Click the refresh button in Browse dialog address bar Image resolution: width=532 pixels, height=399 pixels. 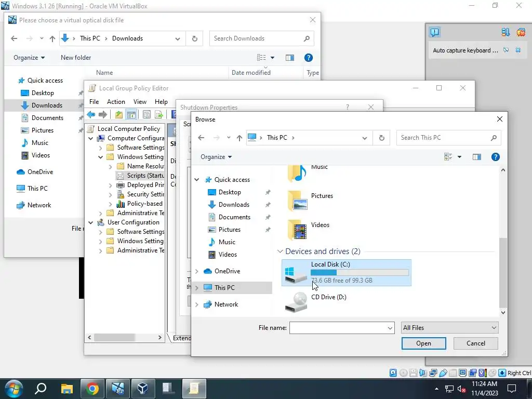(x=381, y=138)
